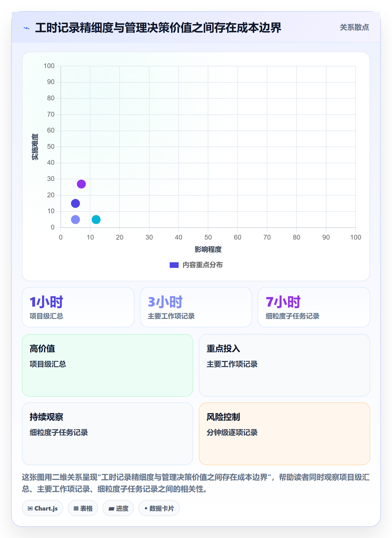The height and width of the screenshot is (538, 392).
Task: Click the x-axis tick label 100
Action: pyautogui.click(x=356, y=237)
